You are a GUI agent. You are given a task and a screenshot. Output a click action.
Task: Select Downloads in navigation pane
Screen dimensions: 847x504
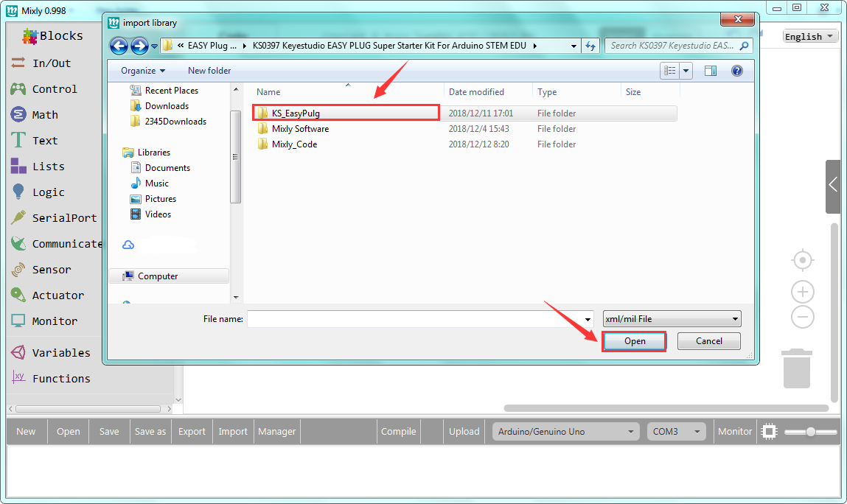[x=160, y=106]
